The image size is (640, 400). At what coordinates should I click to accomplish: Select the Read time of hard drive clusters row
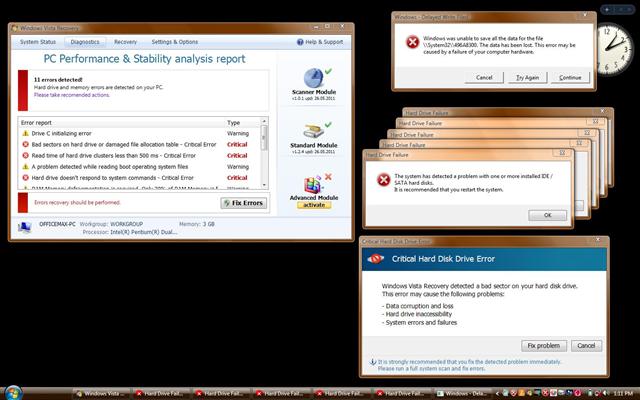pos(139,156)
